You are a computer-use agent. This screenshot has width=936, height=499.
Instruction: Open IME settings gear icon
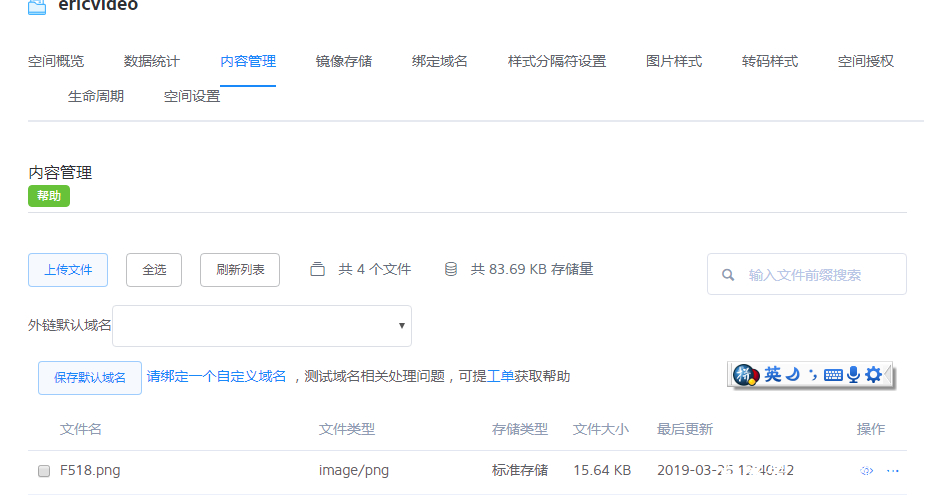873,375
